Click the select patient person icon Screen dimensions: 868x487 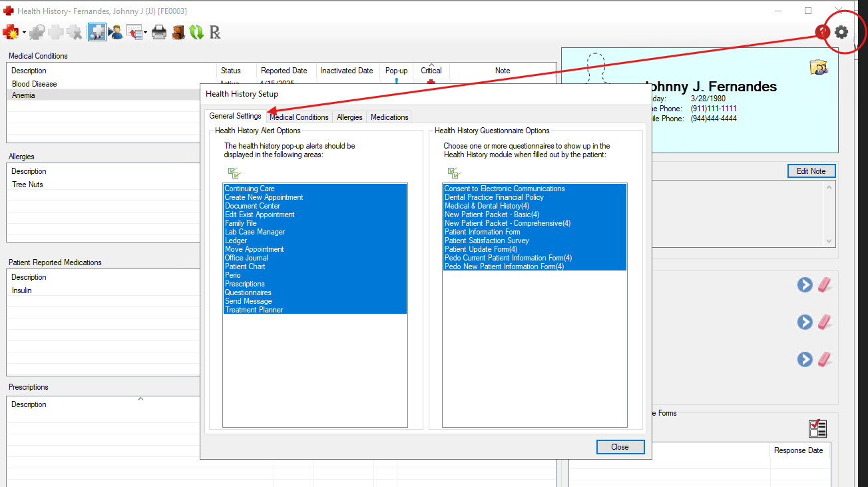point(116,31)
